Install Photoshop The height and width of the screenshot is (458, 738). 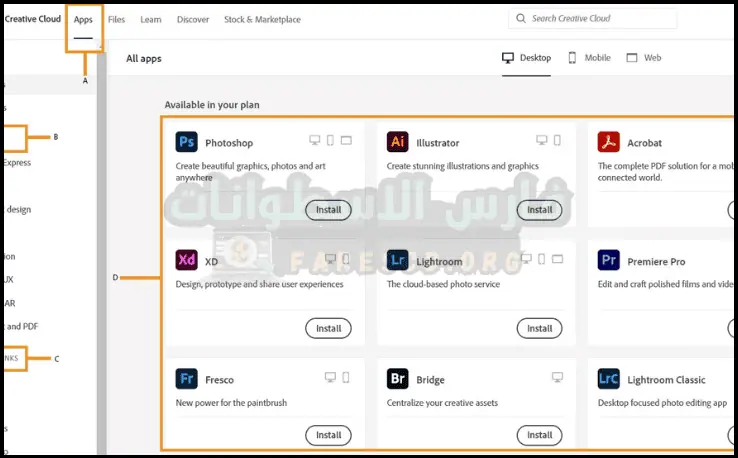[x=328, y=210]
